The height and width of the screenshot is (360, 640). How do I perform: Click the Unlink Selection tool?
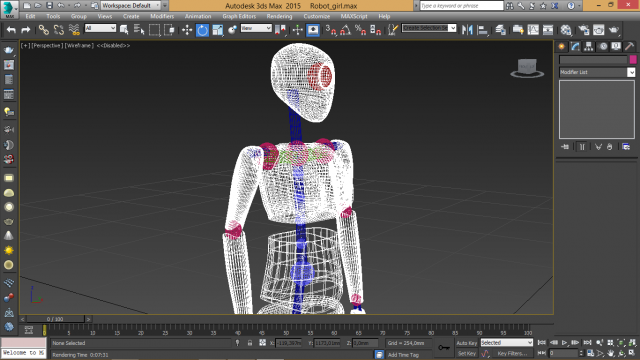pos(58,30)
